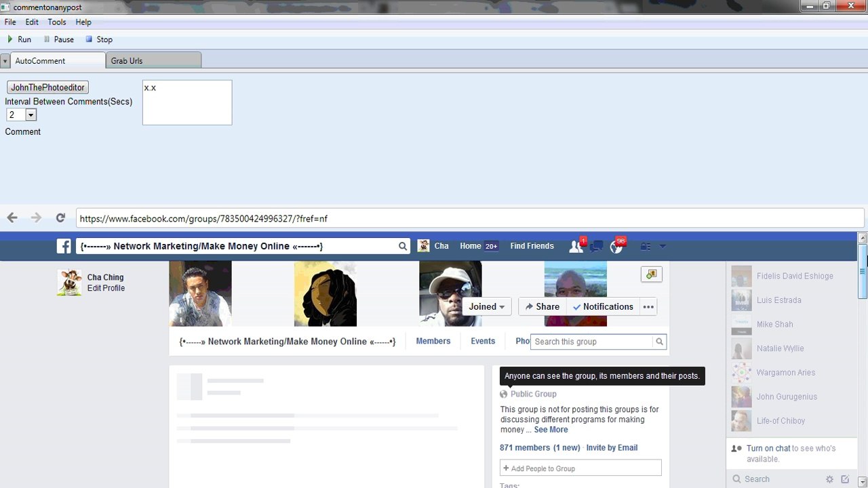Toggle the Notifications check button

pos(603,306)
